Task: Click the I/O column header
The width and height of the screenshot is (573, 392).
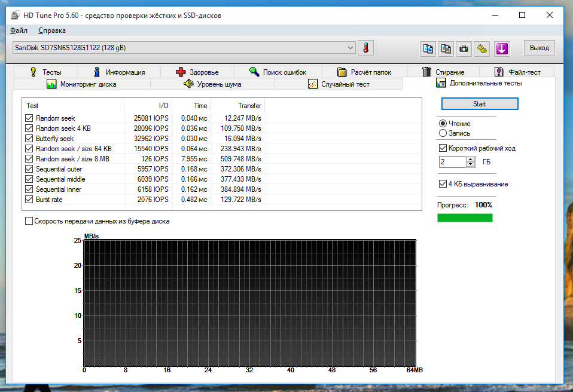Action: (x=148, y=106)
